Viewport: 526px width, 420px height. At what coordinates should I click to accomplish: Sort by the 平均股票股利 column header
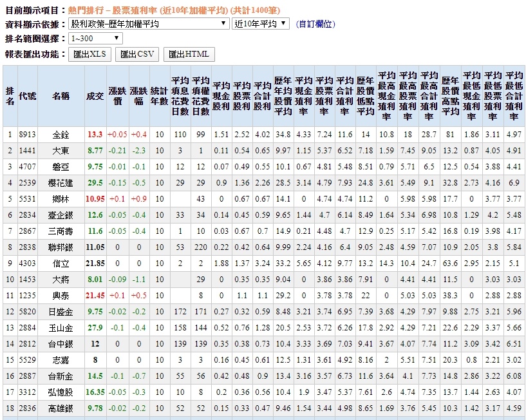pos(242,96)
